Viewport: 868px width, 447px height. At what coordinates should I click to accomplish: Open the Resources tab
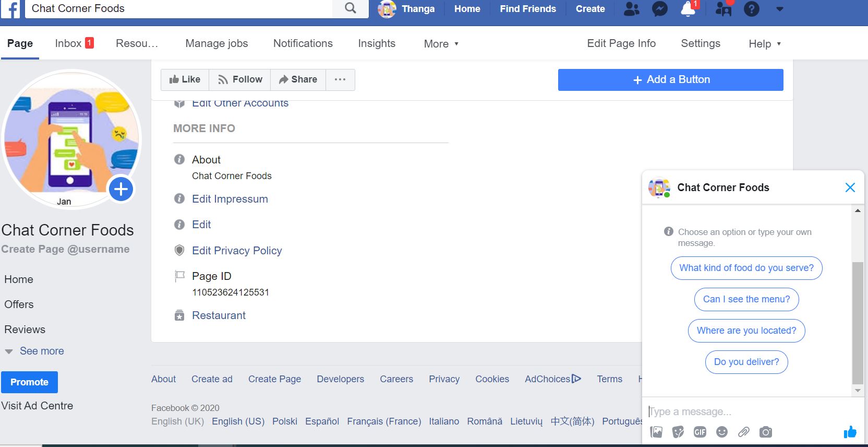(137, 43)
